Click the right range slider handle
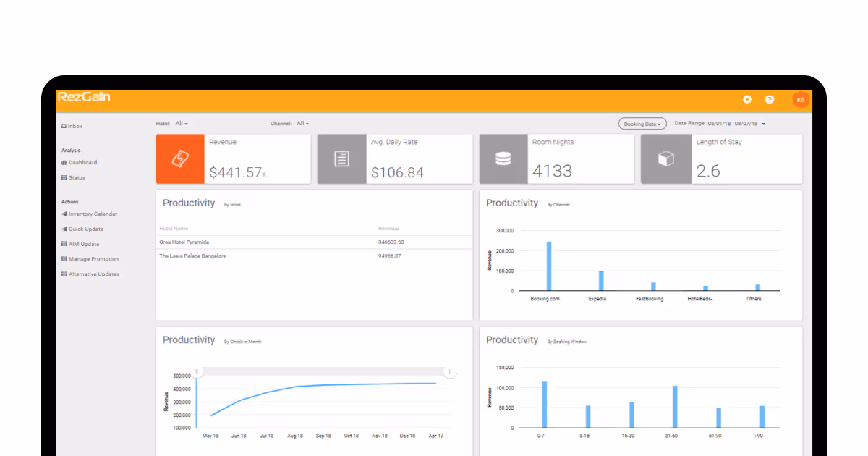Image resolution: width=868 pixels, height=456 pixels. [450, 372]
